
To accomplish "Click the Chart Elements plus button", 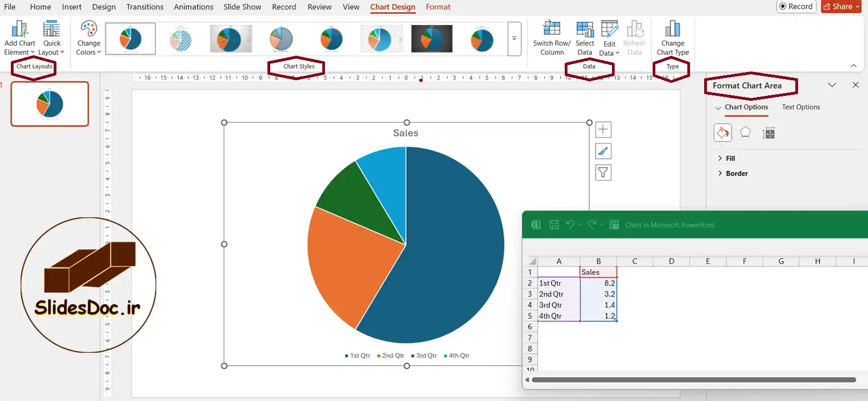I will click(x=603, y=130).
